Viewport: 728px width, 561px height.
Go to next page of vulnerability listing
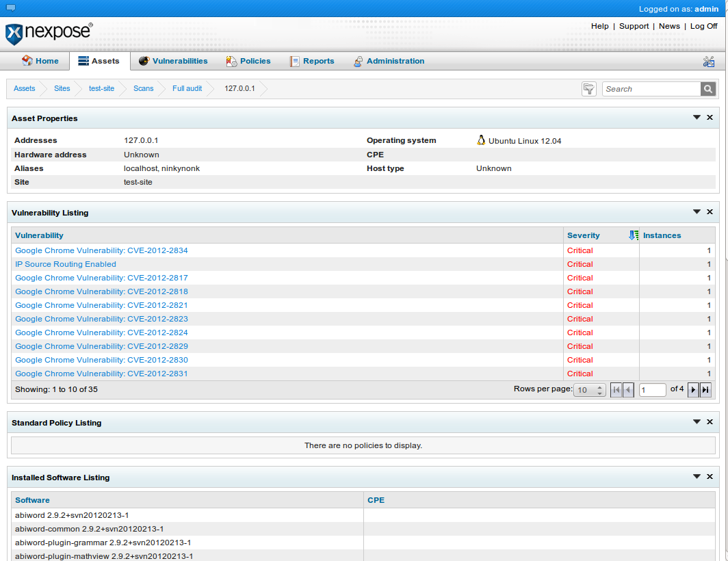[693, 390]
